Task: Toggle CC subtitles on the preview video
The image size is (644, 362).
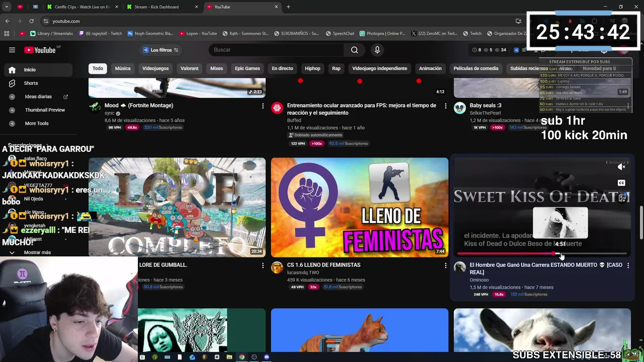Action: coord(622,183)
